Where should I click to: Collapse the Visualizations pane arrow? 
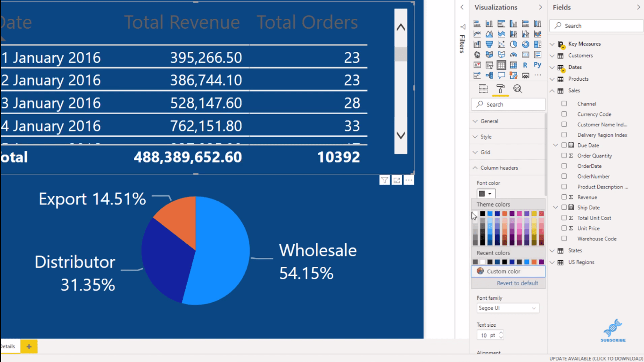540,7
